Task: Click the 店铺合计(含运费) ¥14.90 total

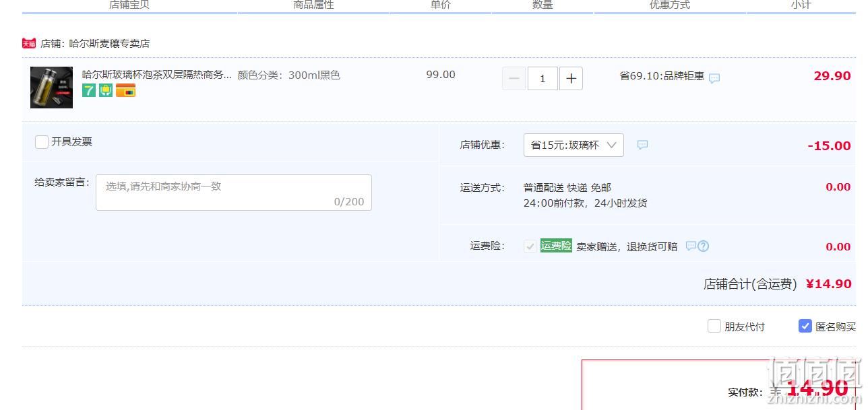Action: (778, 284)
